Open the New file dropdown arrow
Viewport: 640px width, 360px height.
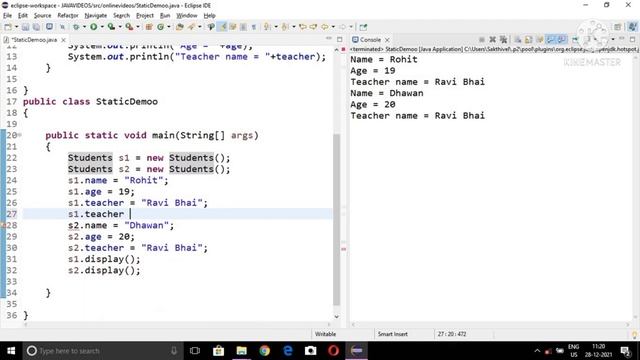pos(17,27)
